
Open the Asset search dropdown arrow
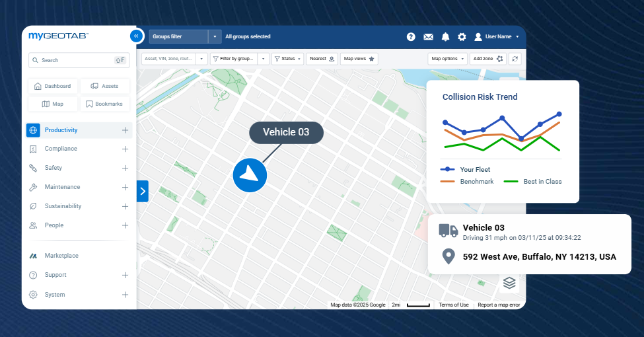coord(201,59)
